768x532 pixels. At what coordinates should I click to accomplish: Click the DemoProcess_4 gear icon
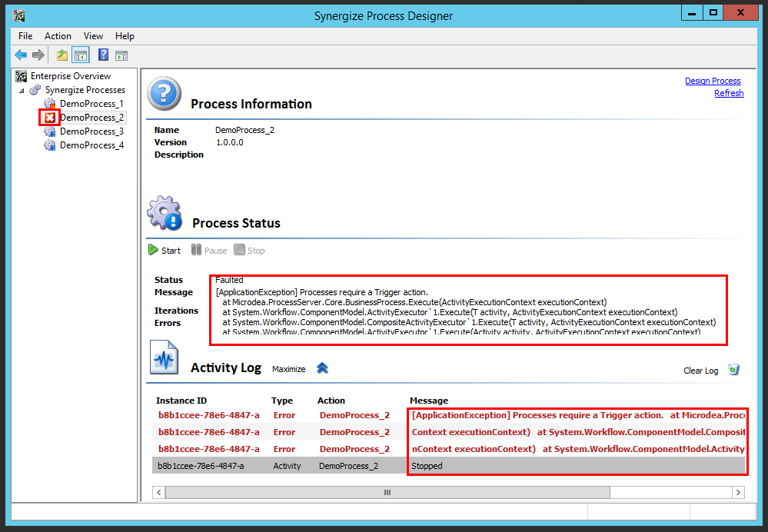click(x=49, y=145)
